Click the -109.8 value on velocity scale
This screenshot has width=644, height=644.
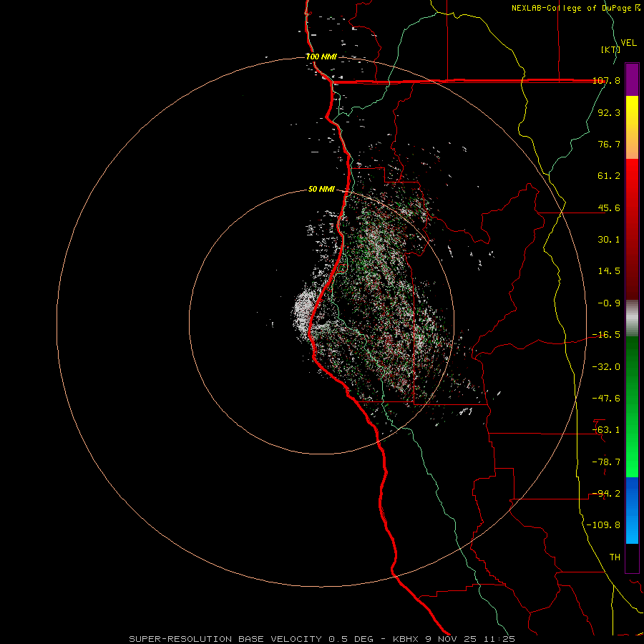[603, 525]
